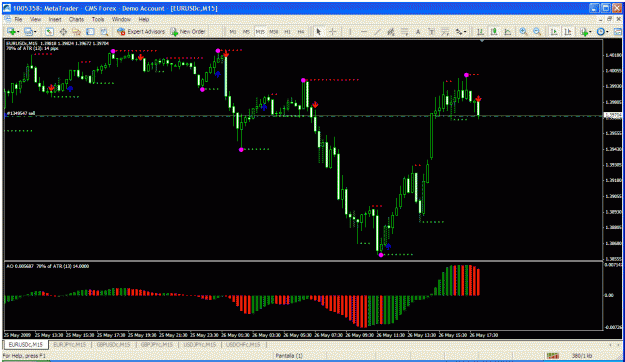This screenshot has height=362, width=625.
Task: Click the Pantalla (1) status bar entry
Action: click(289, 355)
